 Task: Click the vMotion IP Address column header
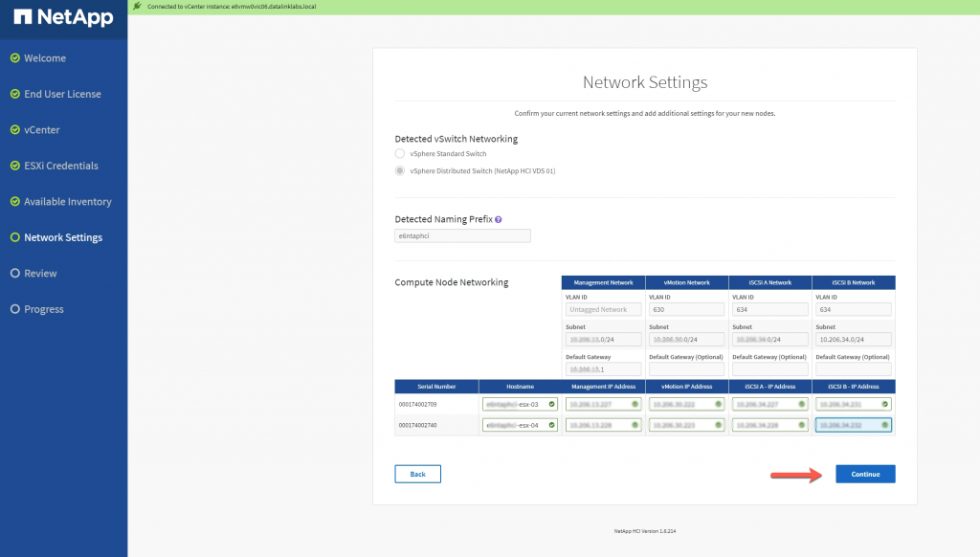click(x=686, y=387)
